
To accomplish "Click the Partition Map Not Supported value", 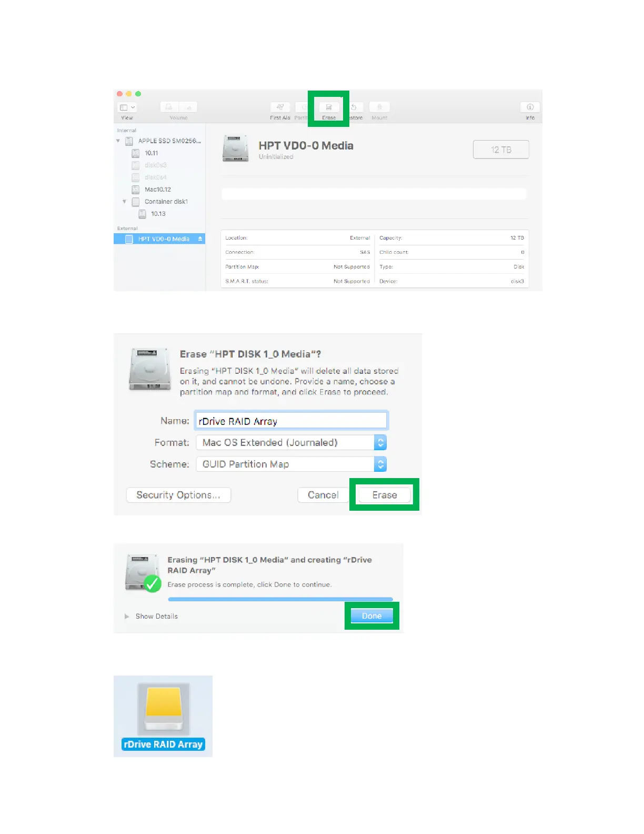I will coord(351,267).
